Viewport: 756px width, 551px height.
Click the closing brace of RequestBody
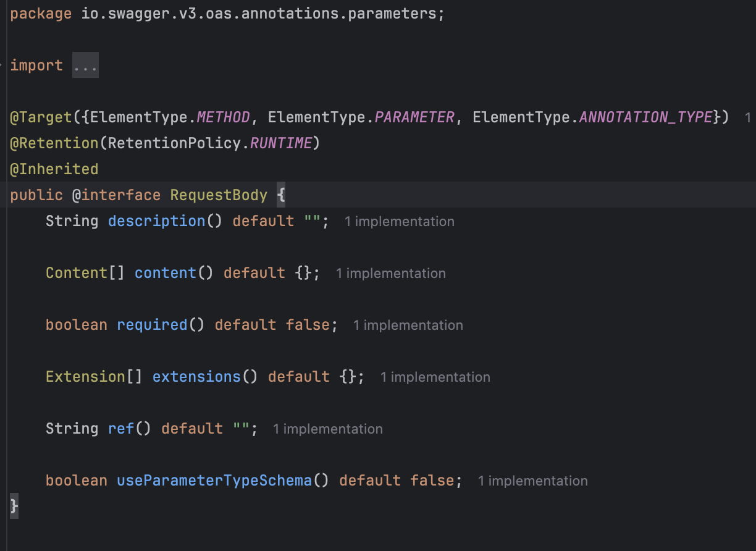tap(14, 507)
